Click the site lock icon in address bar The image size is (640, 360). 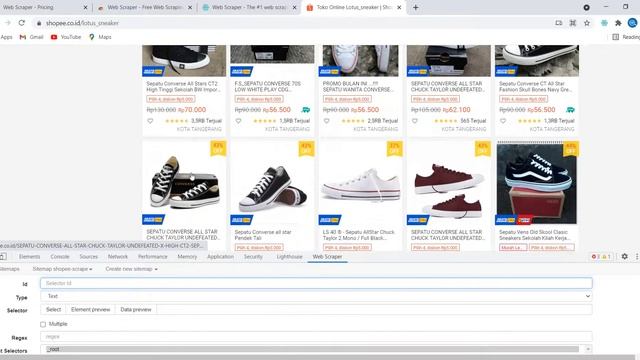point(39,23)
